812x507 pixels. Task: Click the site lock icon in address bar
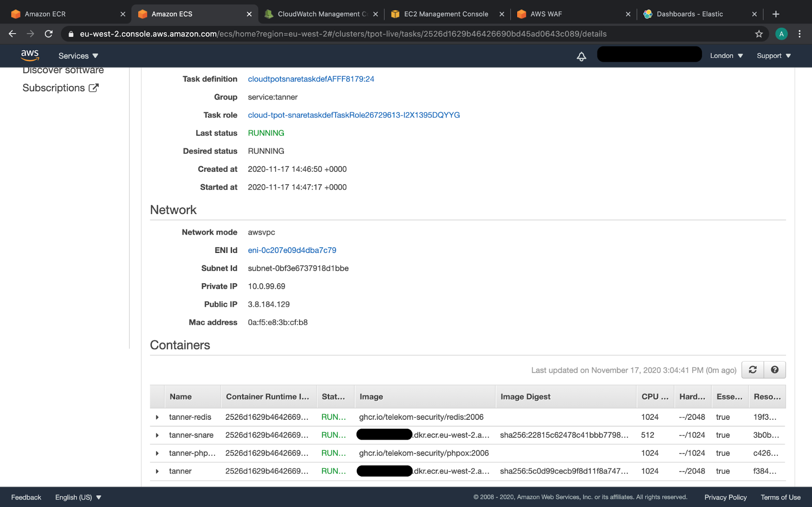pos(71,34)
